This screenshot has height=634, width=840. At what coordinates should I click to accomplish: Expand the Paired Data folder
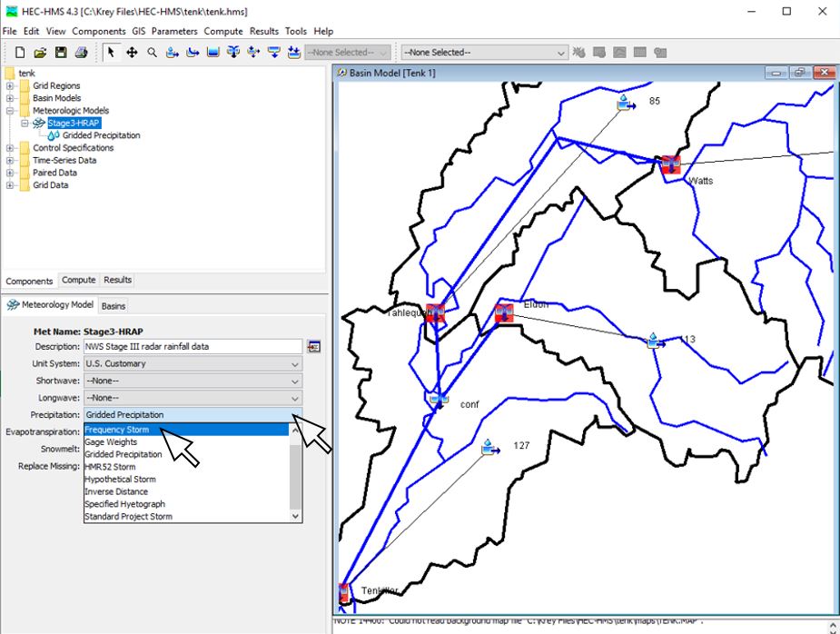pyautogui.click(x=10, y=173)
